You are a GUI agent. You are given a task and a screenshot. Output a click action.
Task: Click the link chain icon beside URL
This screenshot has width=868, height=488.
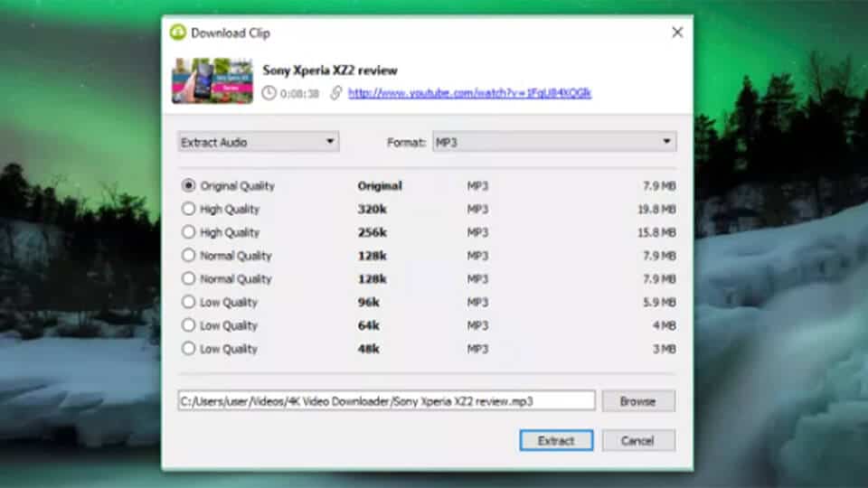pyautogui.click(x=336, y=93)
